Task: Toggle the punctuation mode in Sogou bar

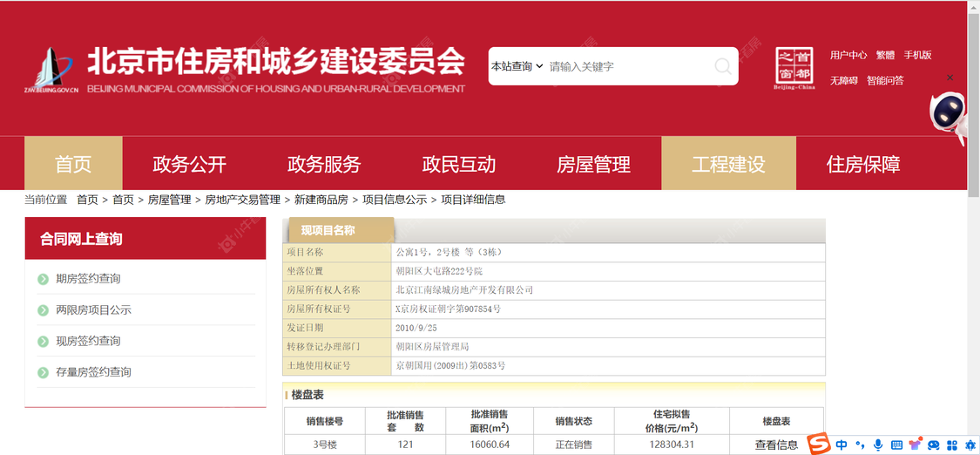Action: pyautogui.click(x=860, y=445)
